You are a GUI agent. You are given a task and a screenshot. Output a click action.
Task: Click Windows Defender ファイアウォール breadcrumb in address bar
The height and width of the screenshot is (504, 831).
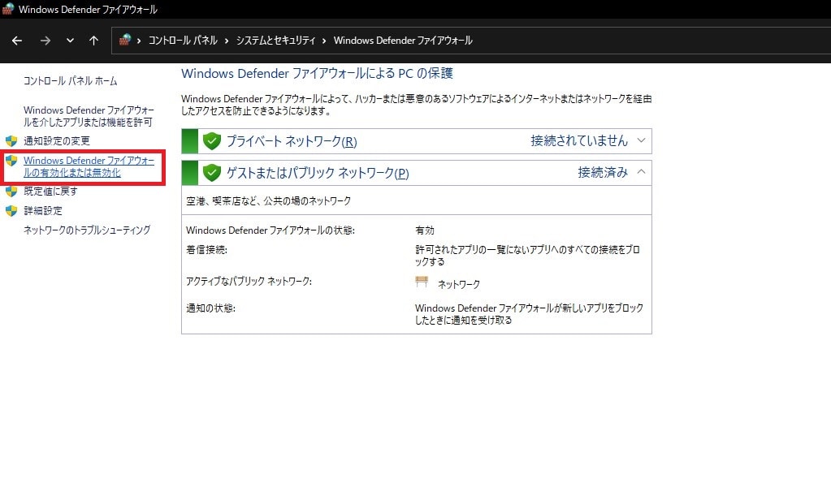403,41
